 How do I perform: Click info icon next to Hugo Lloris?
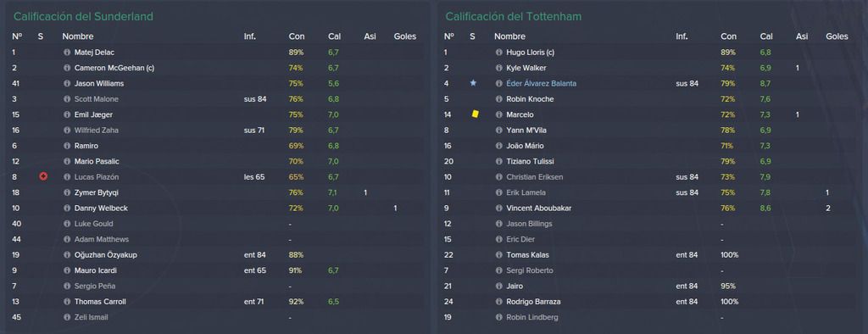498,52
